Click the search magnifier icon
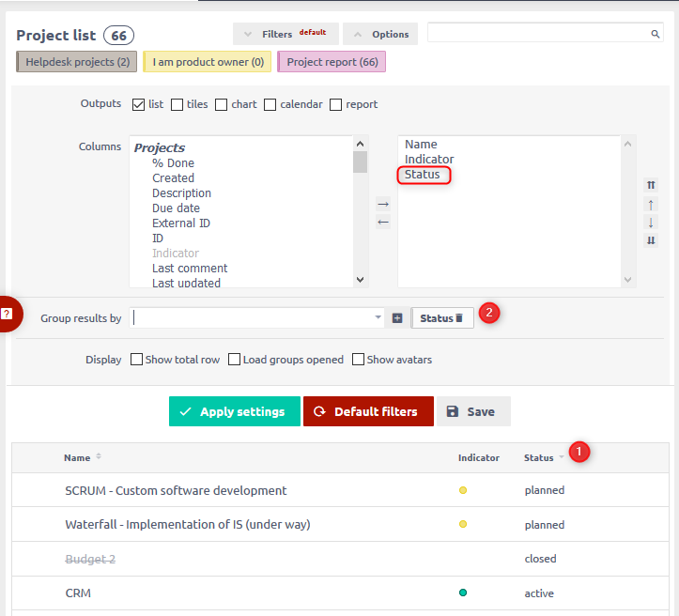Screen dimensions: 679x616 [656, 34]
